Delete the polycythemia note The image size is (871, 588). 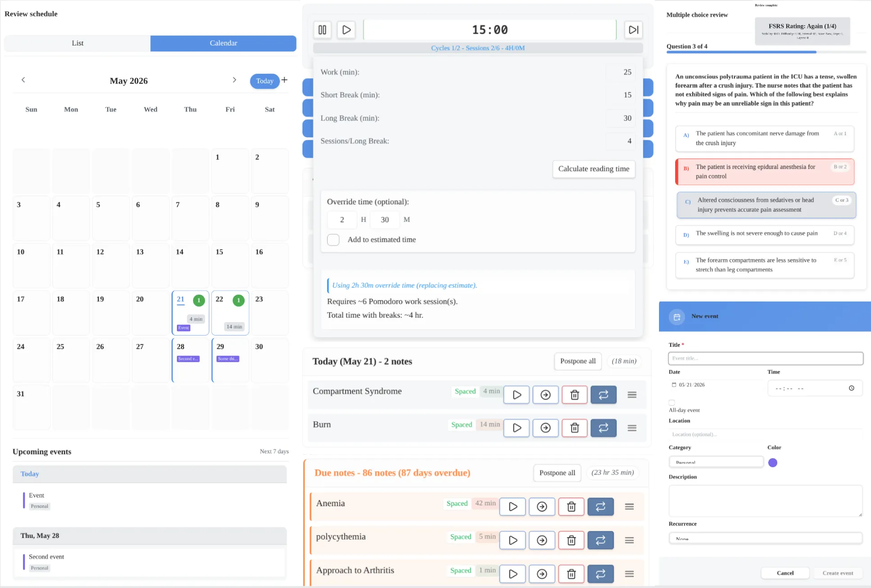click(x=571, y=540)
